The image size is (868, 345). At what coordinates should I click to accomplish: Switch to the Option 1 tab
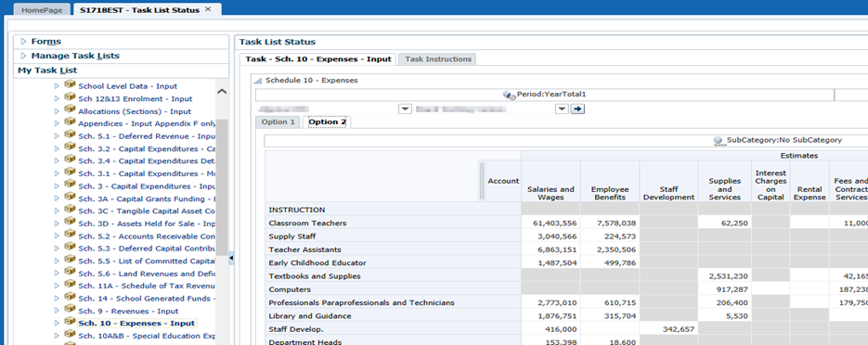pos(278,122)
